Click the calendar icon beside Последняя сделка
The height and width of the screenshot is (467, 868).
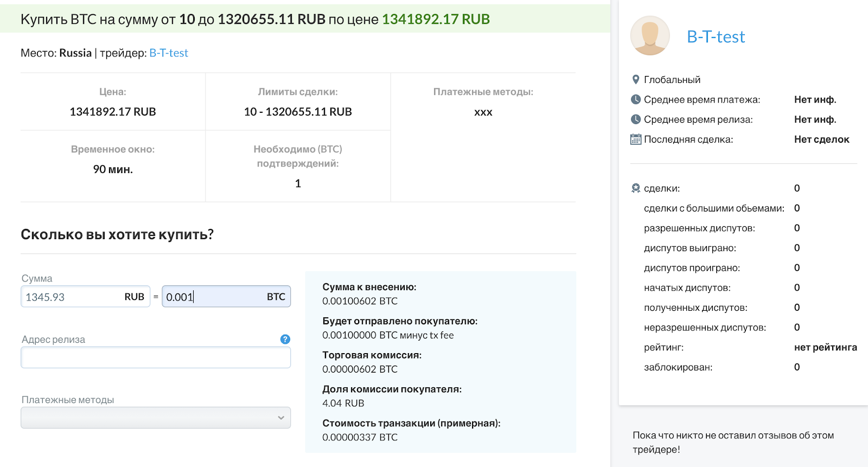[x=636, y=139]
